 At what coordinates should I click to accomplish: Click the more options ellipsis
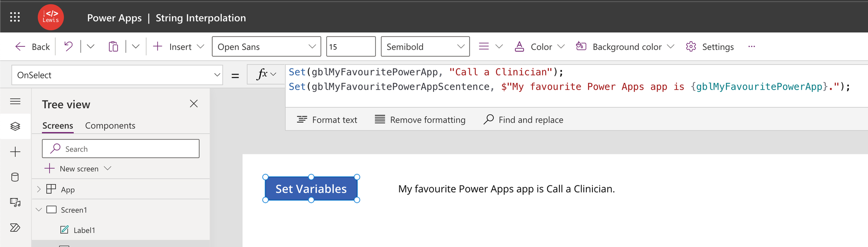[x=752, y=46]
